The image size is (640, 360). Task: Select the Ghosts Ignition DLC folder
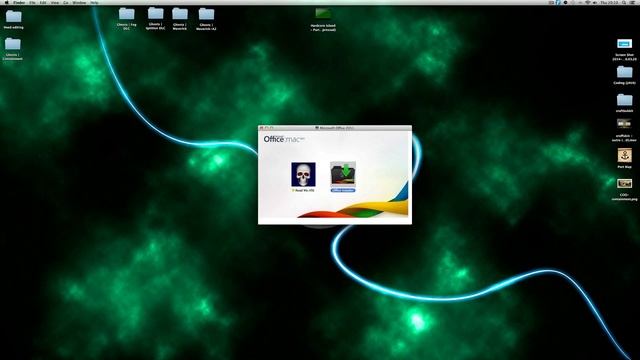[156, 14]
